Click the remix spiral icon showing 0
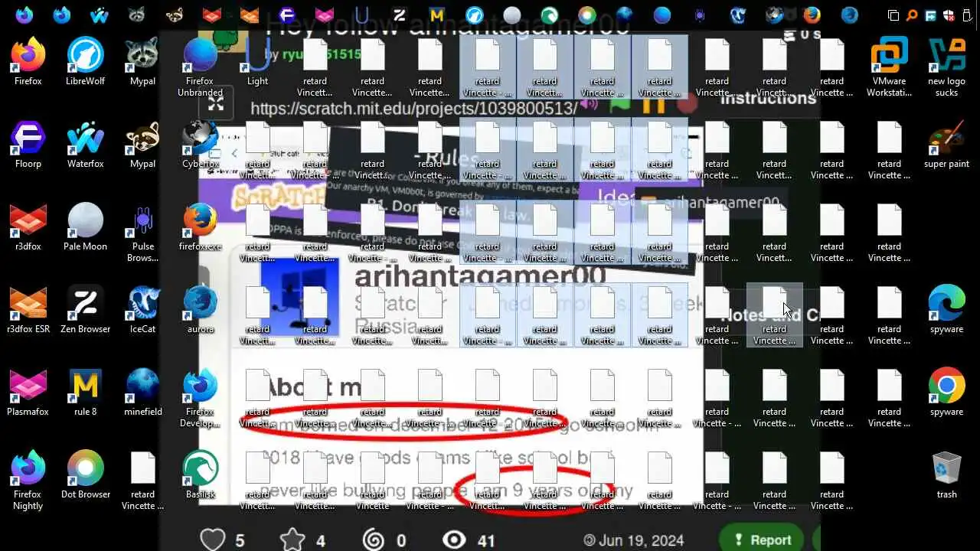The width and height of the screenshot is (980, 551). tap(374, 540)
